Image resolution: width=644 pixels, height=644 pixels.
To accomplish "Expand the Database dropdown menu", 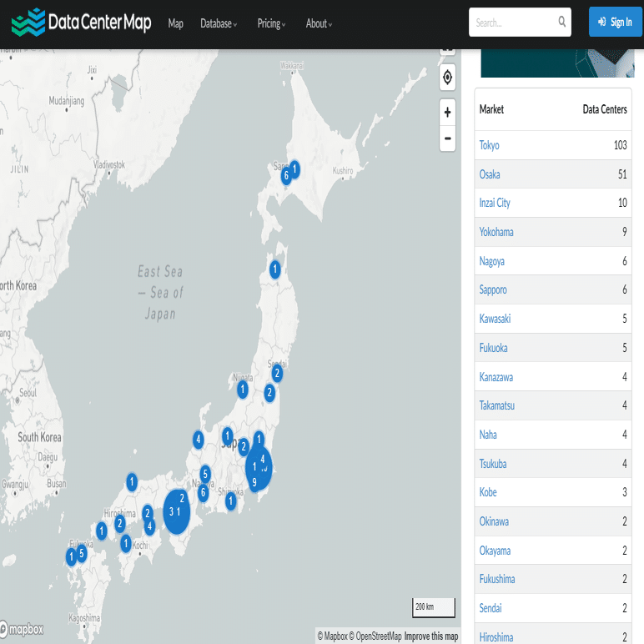I will point(219,23).
